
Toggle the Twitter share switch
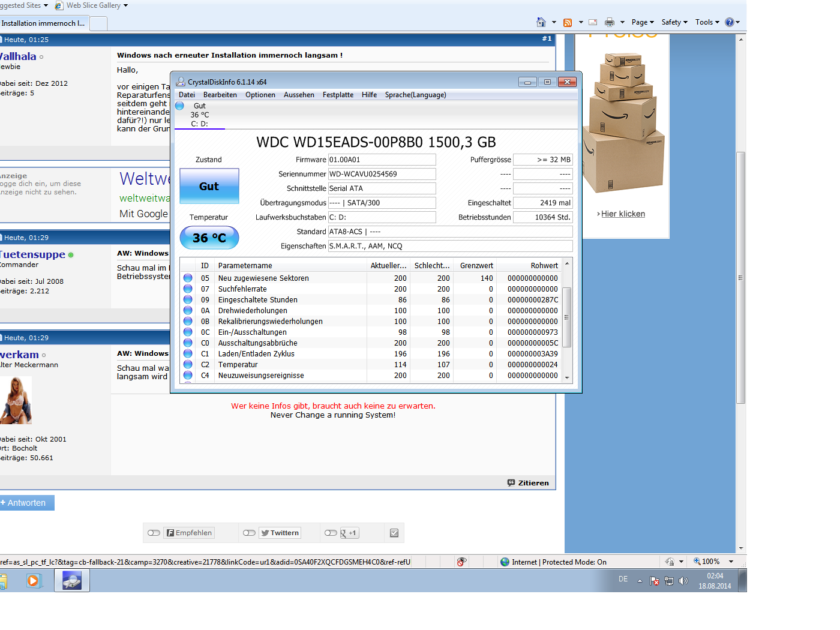tap(250, 533)
